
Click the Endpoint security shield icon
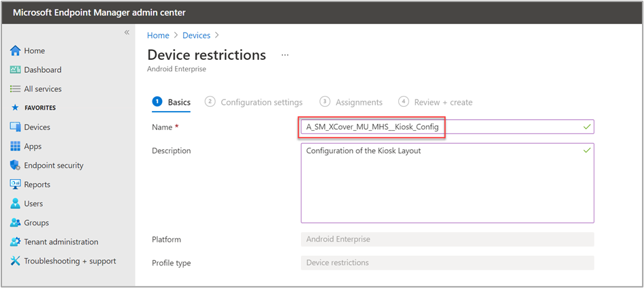pos(16,165)
